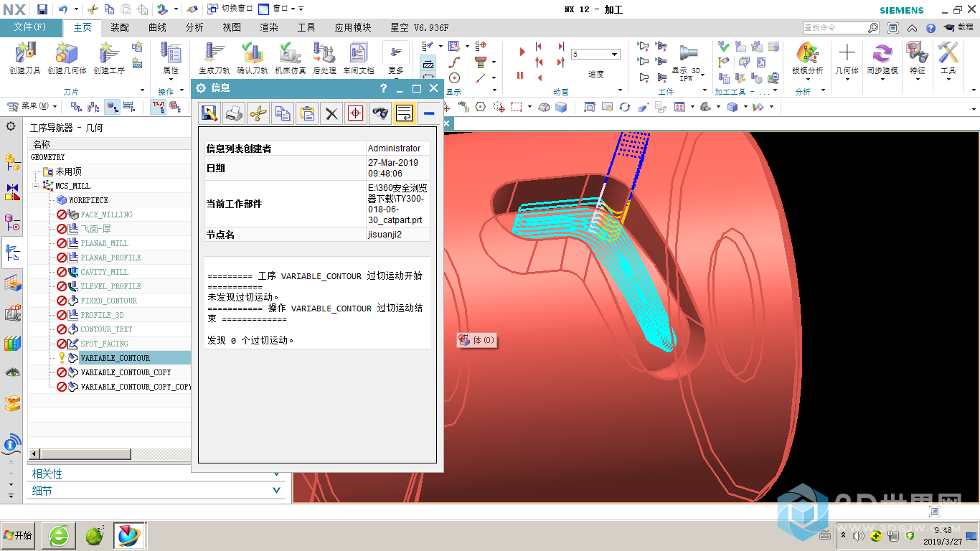
Task: Click the Copy icon in Information window
Action: (283, 113)
